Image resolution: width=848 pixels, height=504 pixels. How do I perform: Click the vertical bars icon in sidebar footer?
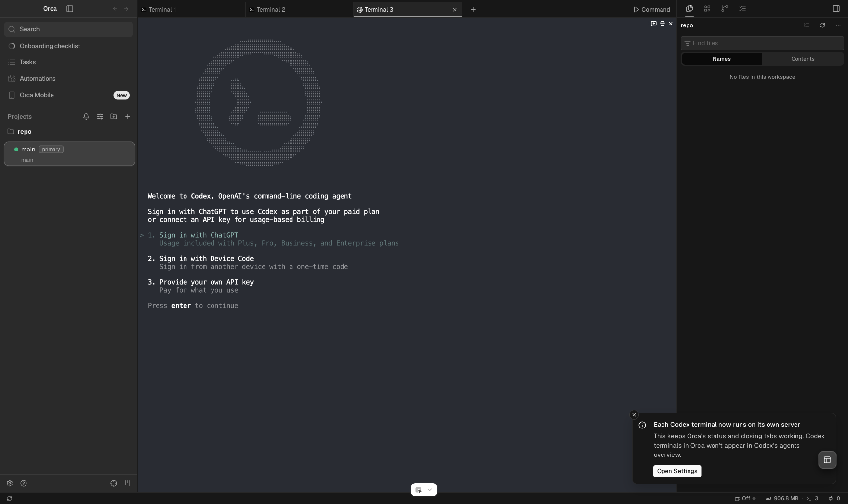coord(128,483)
